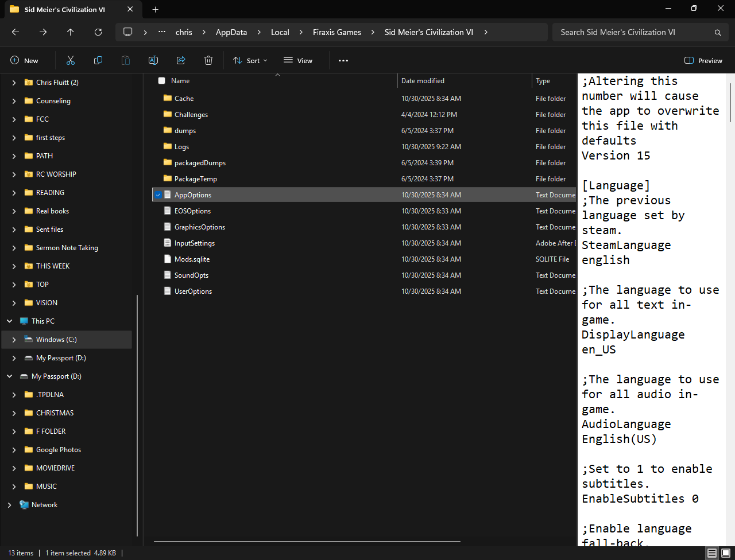Go up one directory level
The width and height of the screenshot is (735, 560).
pyautogui.click(x=71, y=32)
